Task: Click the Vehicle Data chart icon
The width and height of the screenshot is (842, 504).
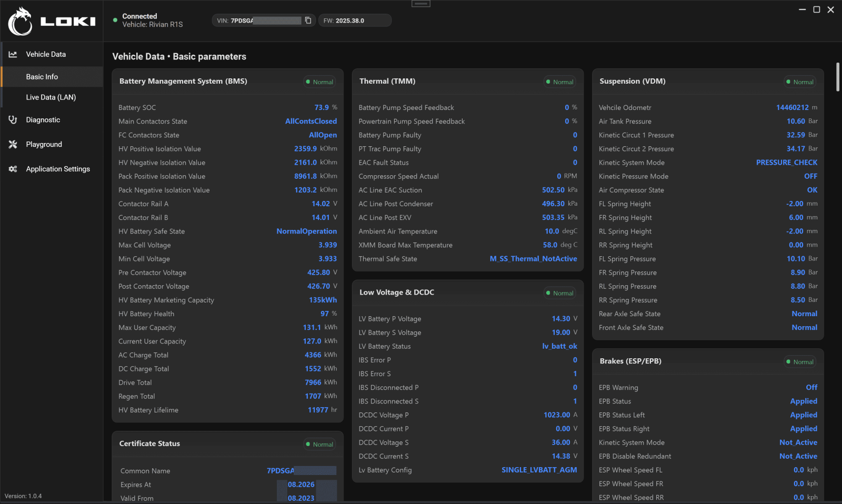Action: click(13, 54)
